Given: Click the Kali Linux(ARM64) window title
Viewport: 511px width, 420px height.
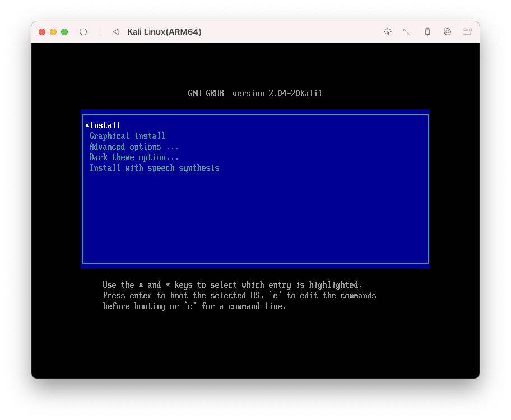Looking at the screenshot, I should point(164,32).
